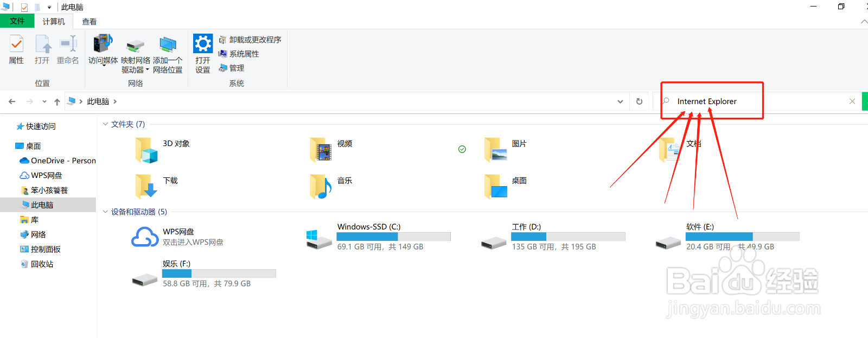The width and height of the screenshot is (868, 338).
Task: Select the 软件 (E:) drive icon
Action: (x=668, y=243)
